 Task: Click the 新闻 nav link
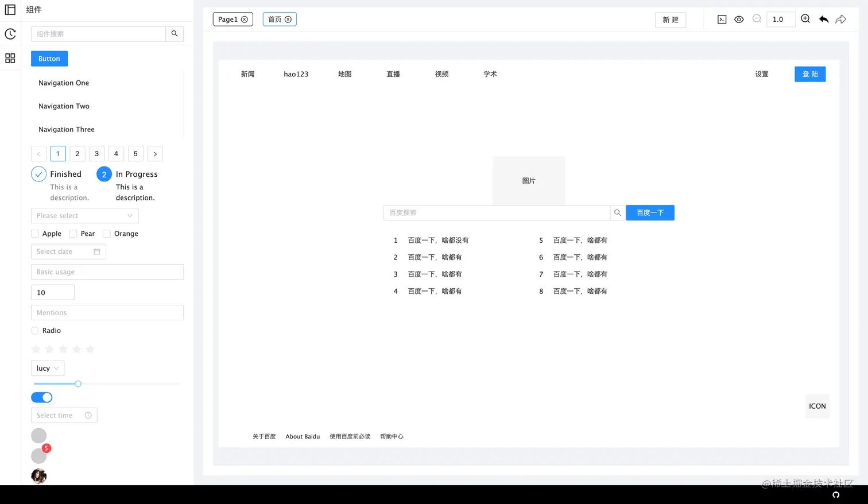pos(247,74)
